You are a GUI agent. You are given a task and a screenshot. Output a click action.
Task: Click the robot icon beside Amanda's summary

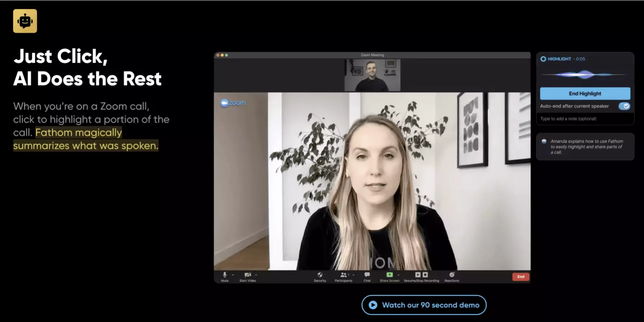[544, 141]
